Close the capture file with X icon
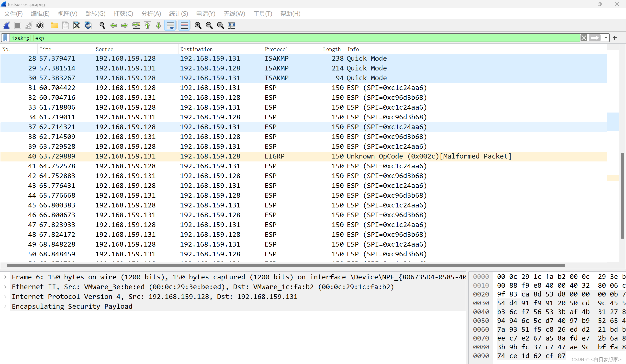626x364 pixels. pos(77,25)
